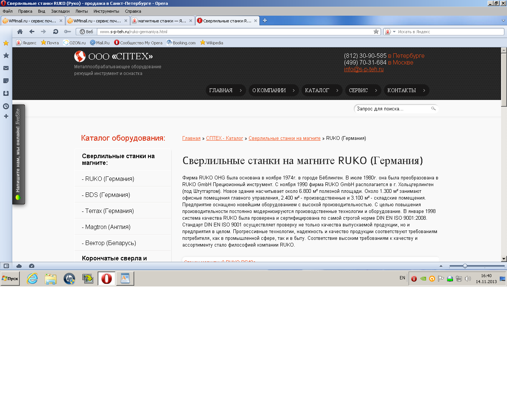Launch the HP icon in taskbar
This screenshot has width=507, height=420.
click(x=69, y=279)
